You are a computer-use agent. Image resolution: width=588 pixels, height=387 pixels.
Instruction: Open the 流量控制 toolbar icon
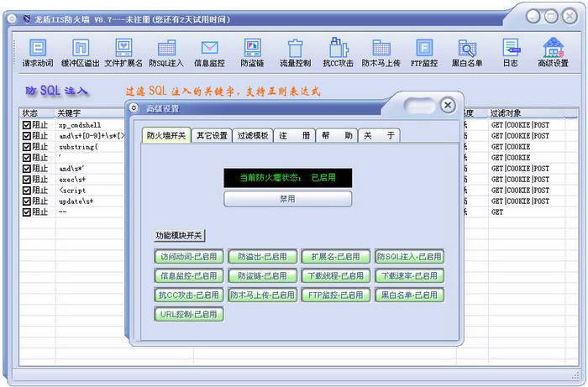tap(295, 53)
